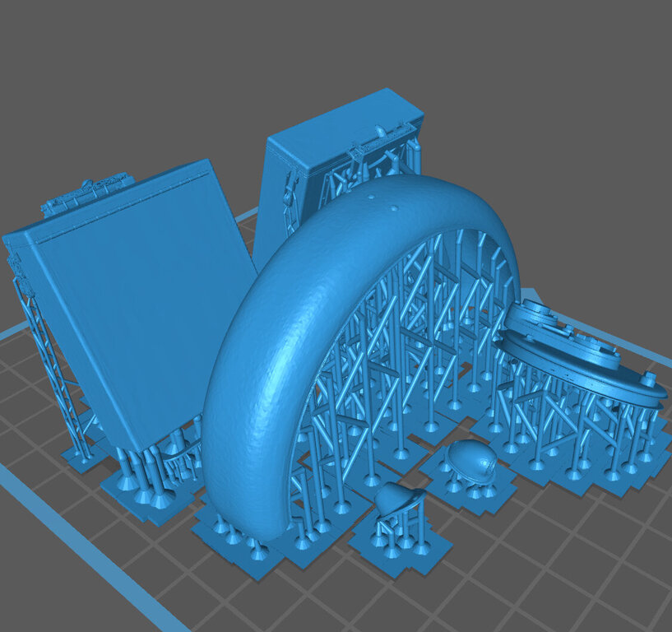
Task: Click the detailed strip atop the left panel
Action: click(86, 193)
